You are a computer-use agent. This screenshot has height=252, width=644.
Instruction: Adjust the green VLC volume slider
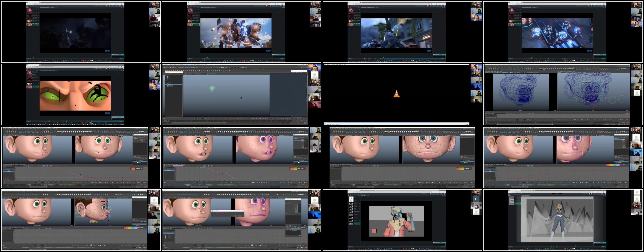click(x=466, y=124)
